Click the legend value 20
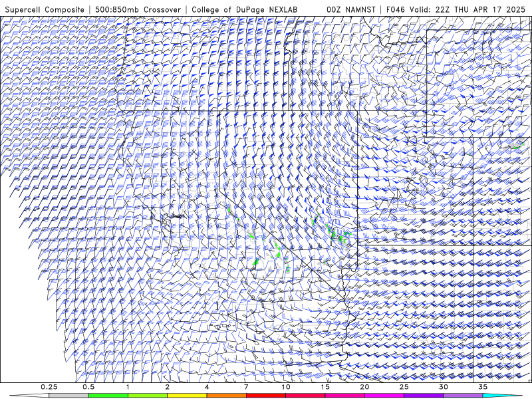 click(x=364, y=387)
